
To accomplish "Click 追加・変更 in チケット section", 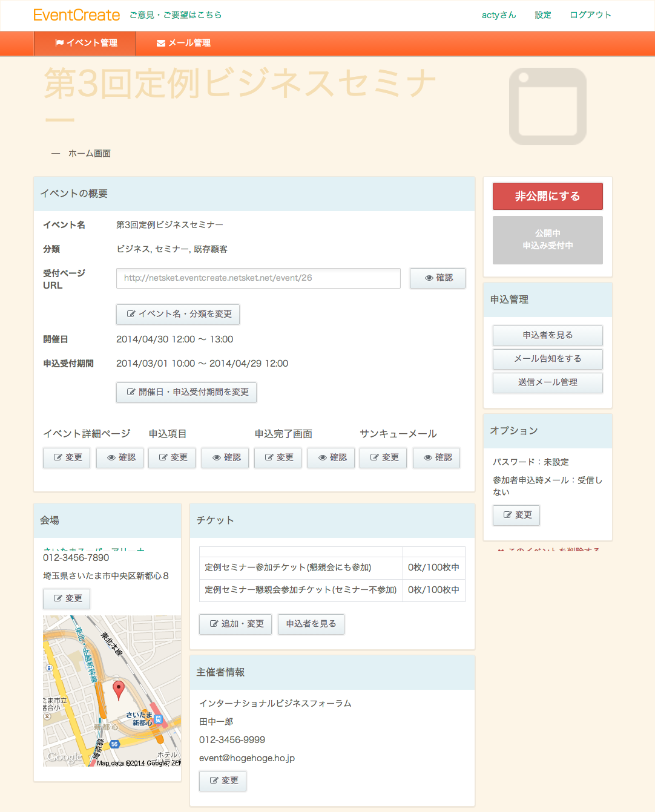I will click(x=235, y=624).
